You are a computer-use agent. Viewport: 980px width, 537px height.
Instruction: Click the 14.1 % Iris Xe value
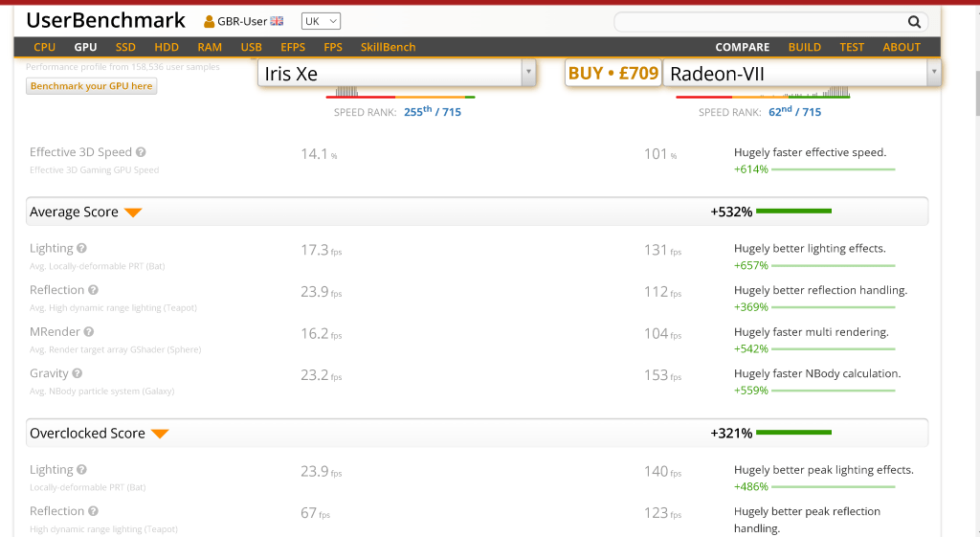[x=319, y=154]
